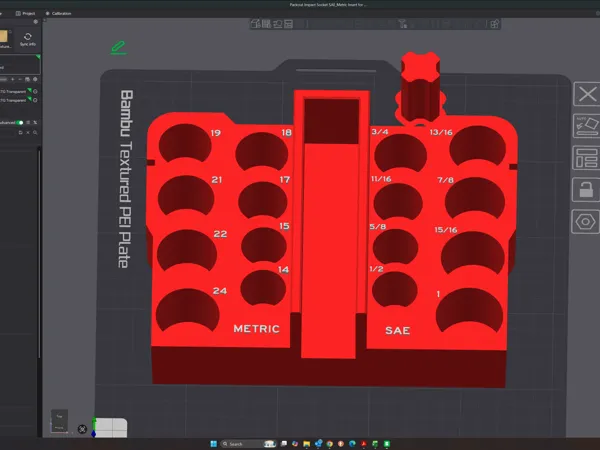Click the Add model cube toolbar icon
Screen dimensions: 600x450
click(x=256, y=24)
